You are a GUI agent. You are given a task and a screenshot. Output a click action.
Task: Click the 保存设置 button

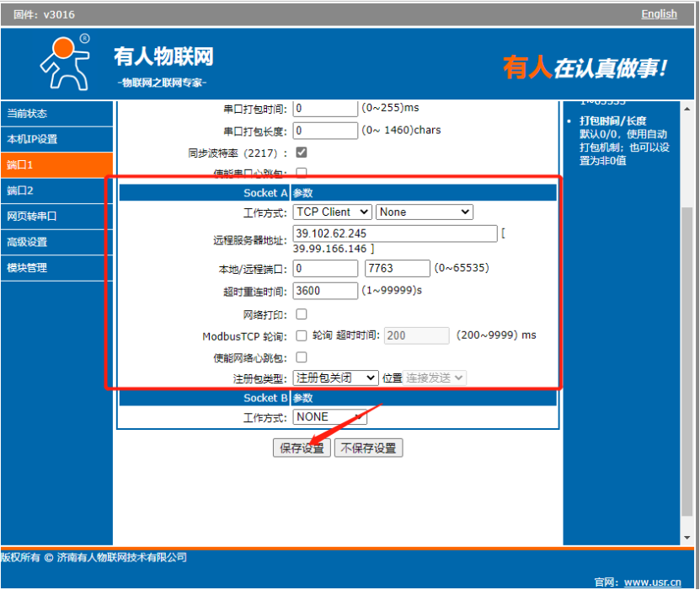(302, 448)
